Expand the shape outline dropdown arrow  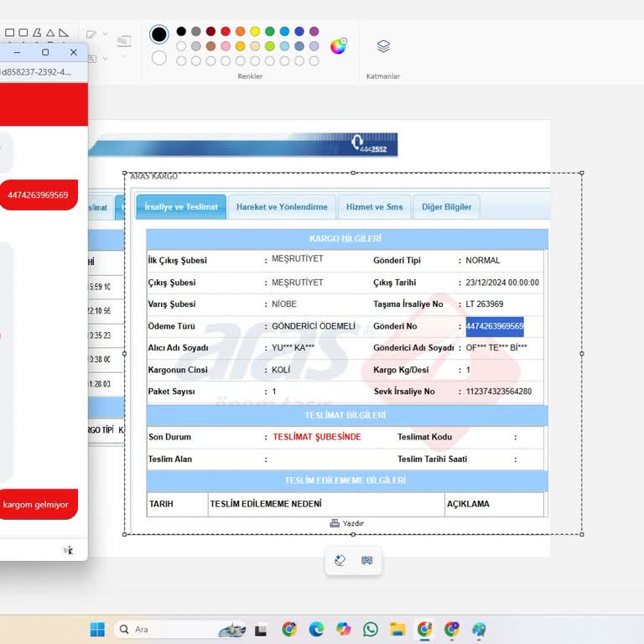coord(105,34)
